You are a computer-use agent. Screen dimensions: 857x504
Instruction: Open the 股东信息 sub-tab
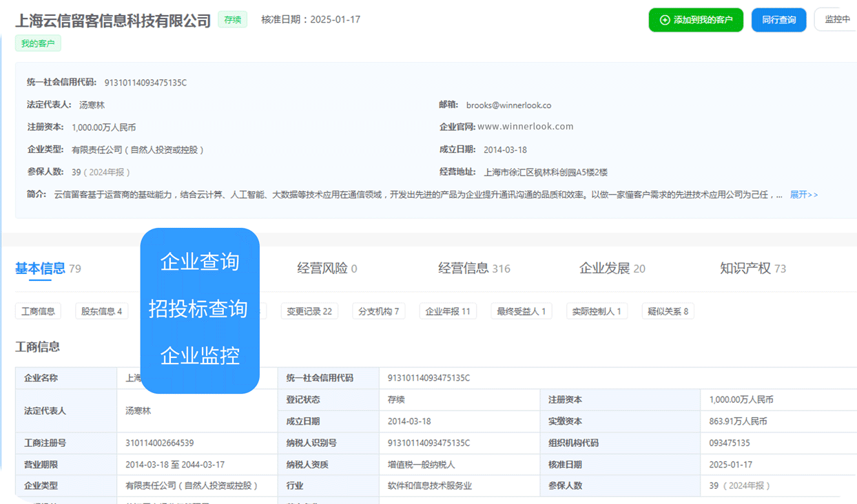tap(101, 311)
